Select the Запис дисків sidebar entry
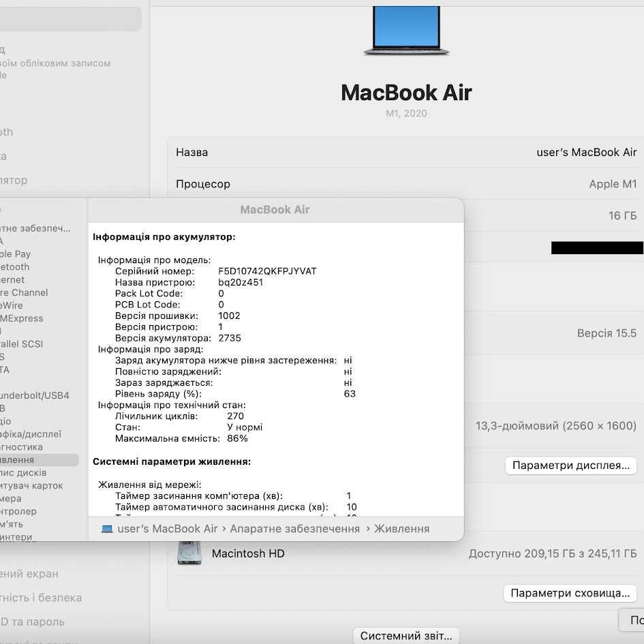Viewport: 644px width, 644px height. point(23,473)
